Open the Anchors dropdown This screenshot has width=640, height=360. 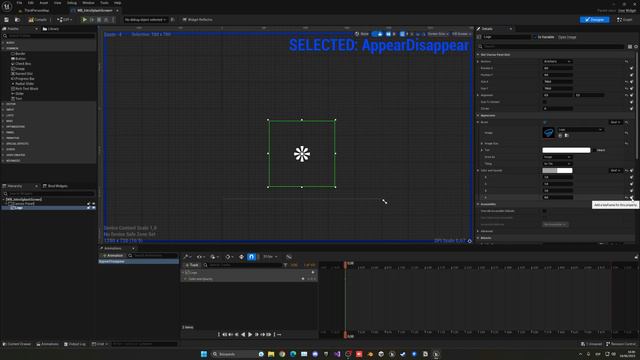click(558, 62)
